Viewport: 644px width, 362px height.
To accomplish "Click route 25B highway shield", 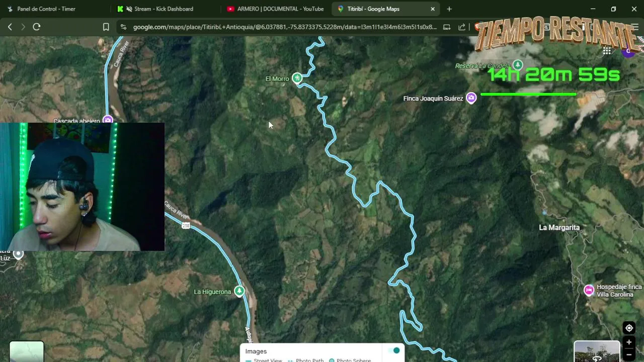I will (x=186, y=226).
